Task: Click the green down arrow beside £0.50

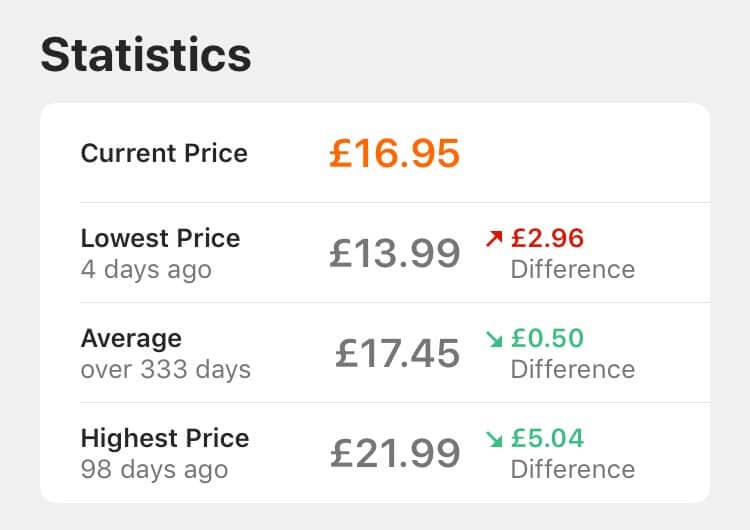Action: pyautogui.click(x=494, y=339)
